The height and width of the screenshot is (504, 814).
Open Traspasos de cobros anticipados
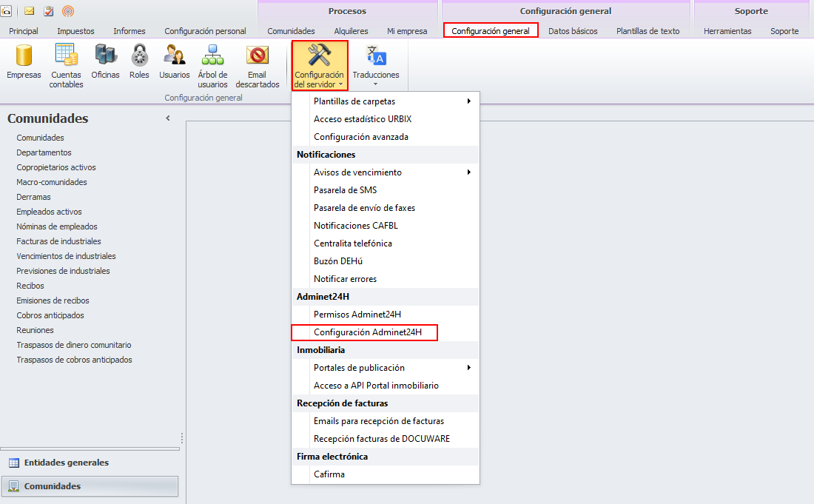tap(74, 360)
